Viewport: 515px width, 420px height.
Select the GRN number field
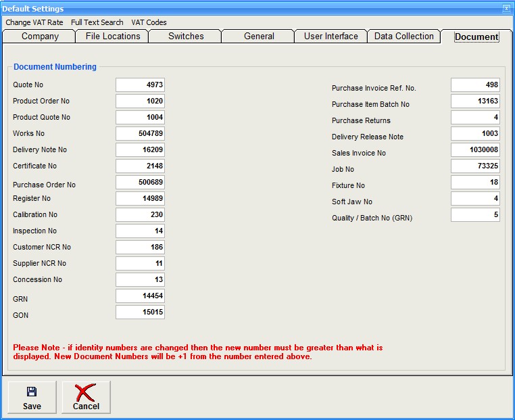[x=140, y=296]
